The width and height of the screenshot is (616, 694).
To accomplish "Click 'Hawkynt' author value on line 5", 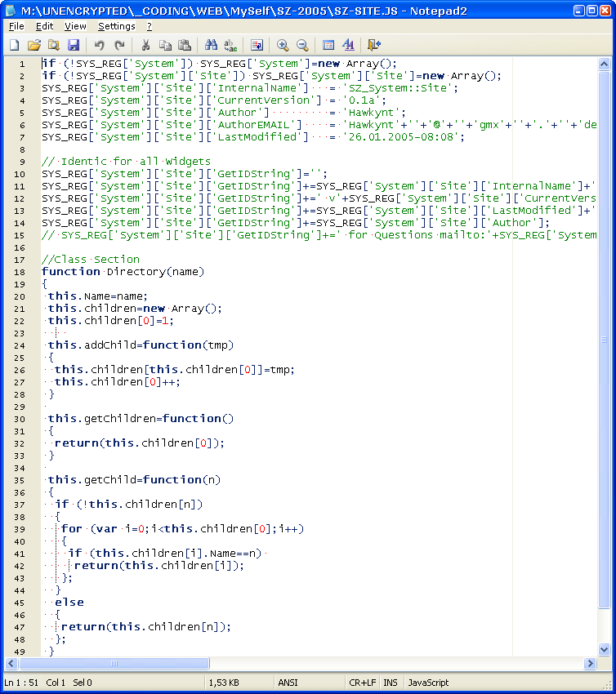I will (x=371, y=113).
